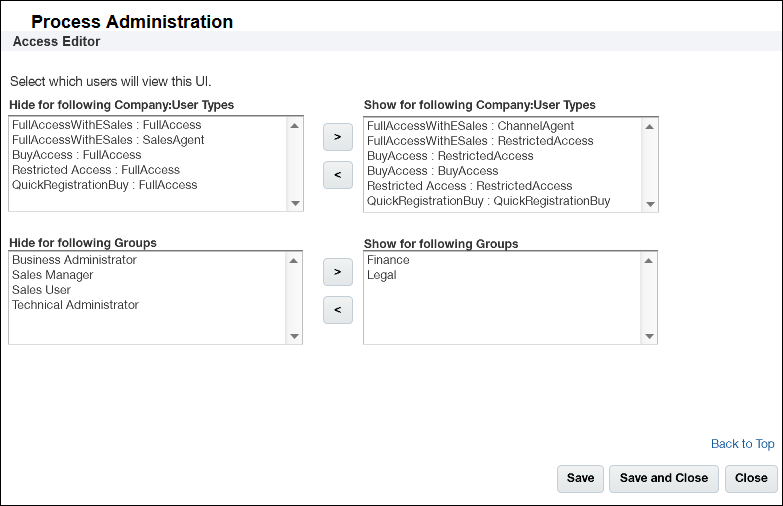
Task: Choose Business Administrator group
Action: [74, 260]
